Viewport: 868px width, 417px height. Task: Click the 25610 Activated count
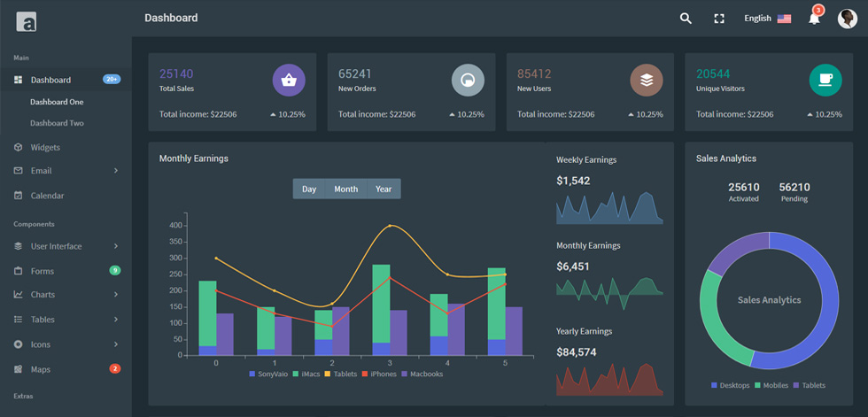click(743, 187)
